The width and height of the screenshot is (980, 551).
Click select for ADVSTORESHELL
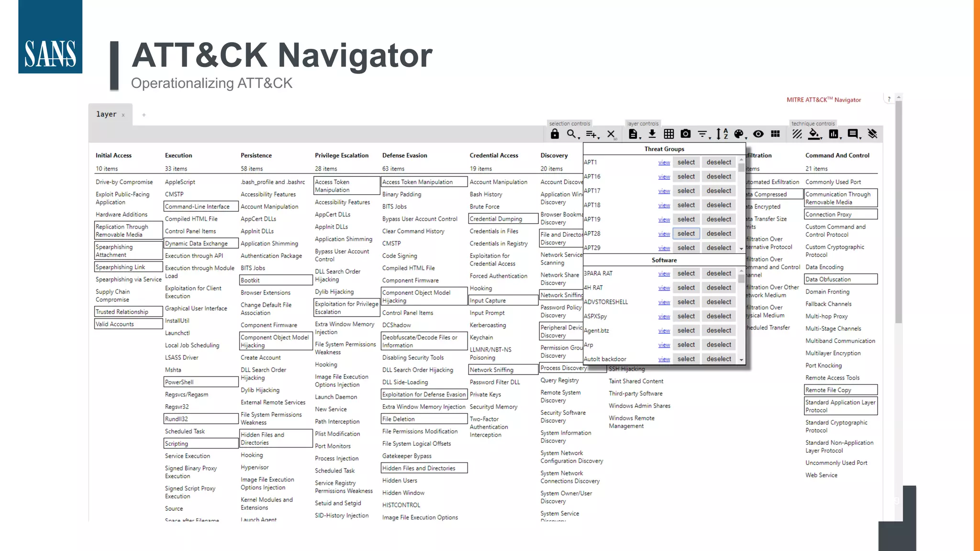[686, 302]
